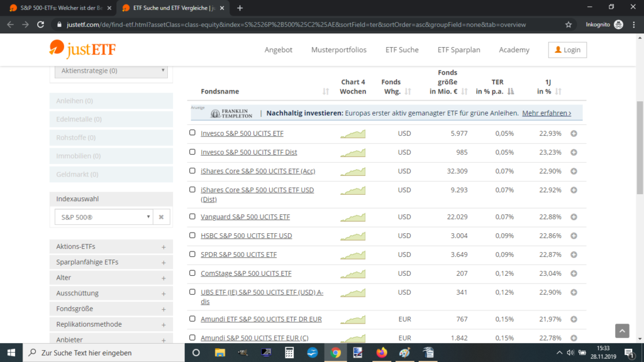This screenshot has width=644, height=362.
Task: Sort table by Fondsname sort arrows
Action: pyautogui.click(x=326, y=91)
